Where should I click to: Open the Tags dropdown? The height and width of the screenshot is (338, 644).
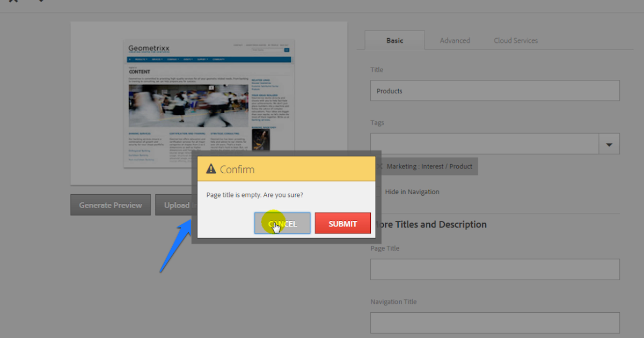click(609, 143)
